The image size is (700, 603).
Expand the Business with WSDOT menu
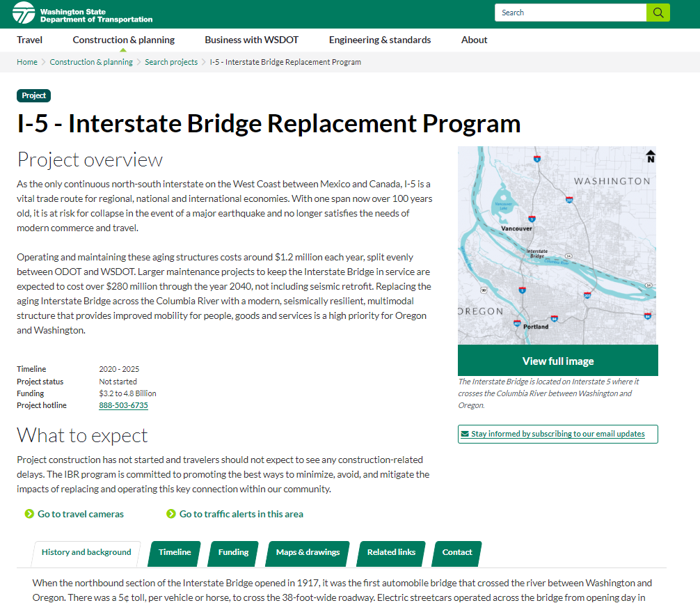252,40
